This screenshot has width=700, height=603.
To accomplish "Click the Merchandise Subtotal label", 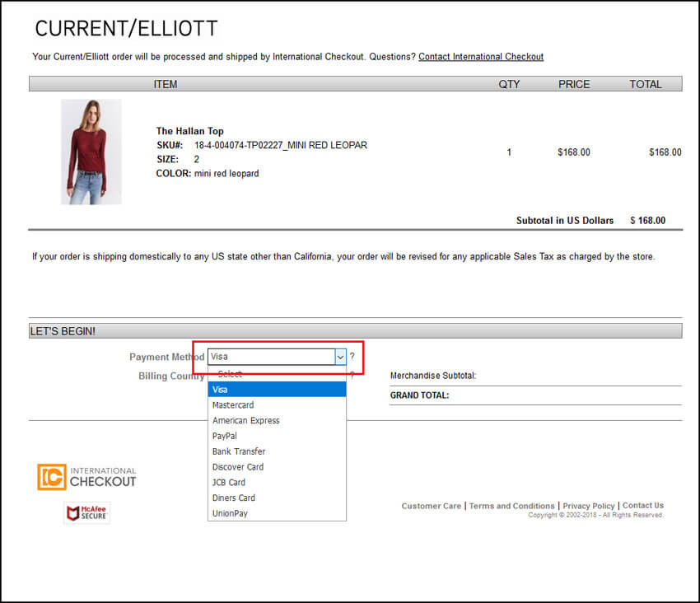I will 433,376.
